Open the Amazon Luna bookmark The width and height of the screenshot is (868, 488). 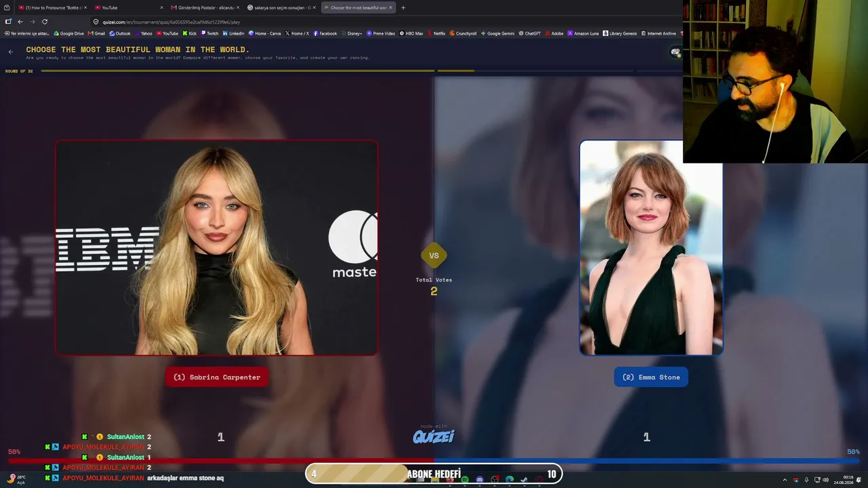pos(583,33)
